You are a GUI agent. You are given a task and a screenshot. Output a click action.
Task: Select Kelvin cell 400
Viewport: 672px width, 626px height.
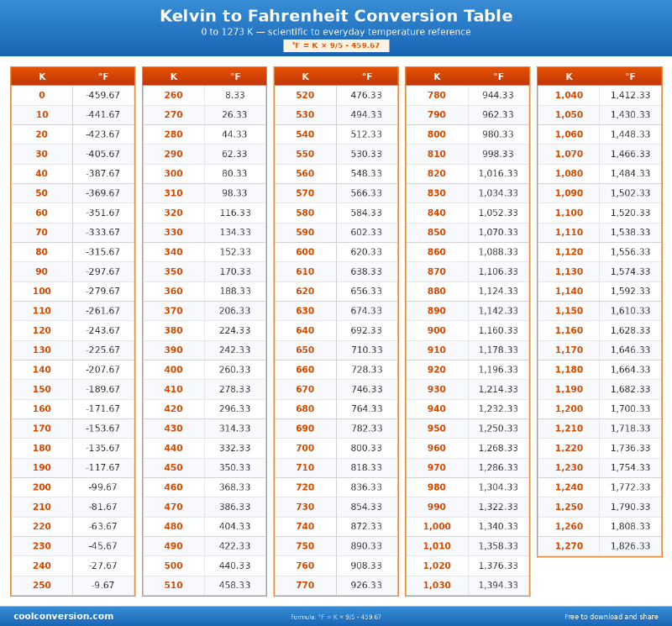tap(174, 370)
